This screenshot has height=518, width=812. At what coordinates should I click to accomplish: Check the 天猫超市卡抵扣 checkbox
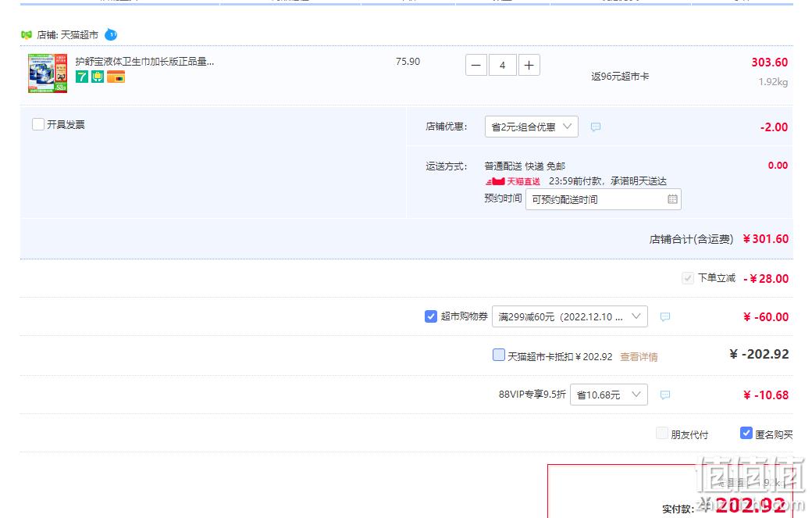[x=499, y=355]
